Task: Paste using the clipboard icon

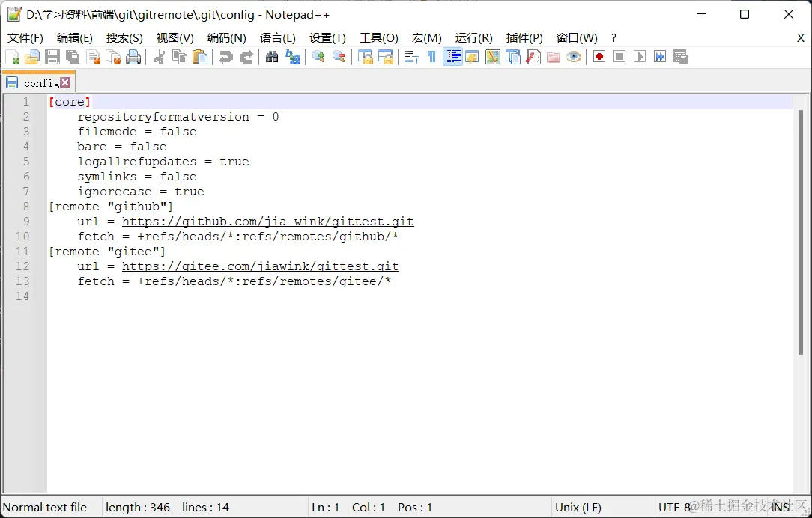Action: pyautogui.click(x=200, y=57)
